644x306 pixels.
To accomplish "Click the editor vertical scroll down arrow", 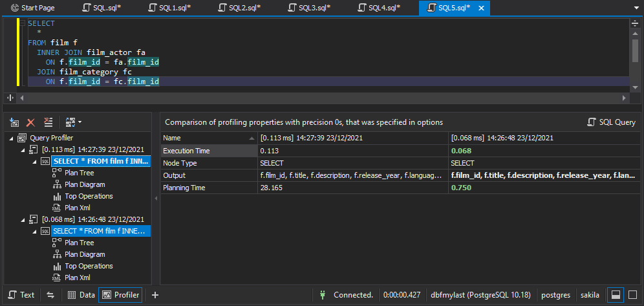I will [x=635, y=87].
